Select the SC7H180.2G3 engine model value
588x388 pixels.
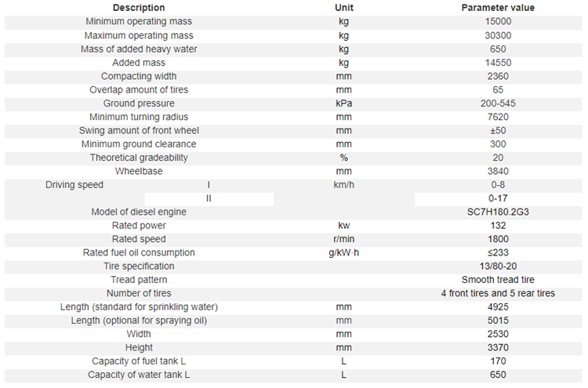[x=498, y=212]
